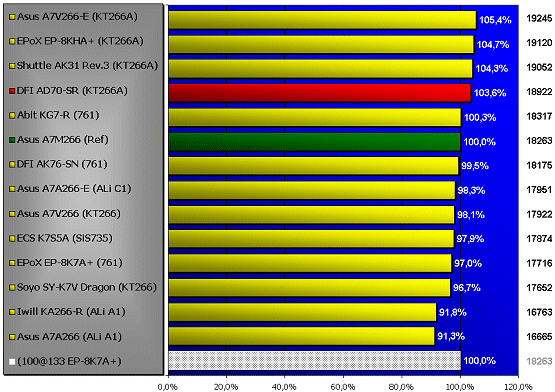
Task: Select the dotted gray 100@133 EP-8K7A+ bar
Action: click(x=315, y=360)
